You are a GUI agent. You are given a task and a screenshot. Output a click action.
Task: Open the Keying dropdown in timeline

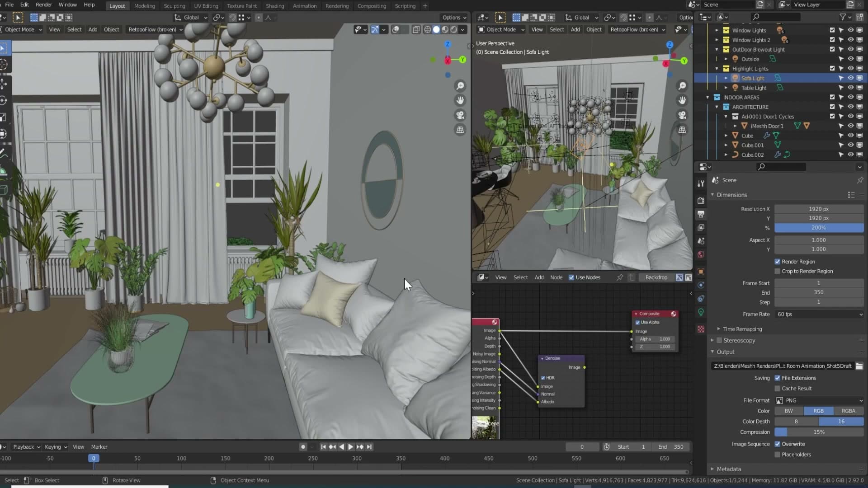(56, 447)
